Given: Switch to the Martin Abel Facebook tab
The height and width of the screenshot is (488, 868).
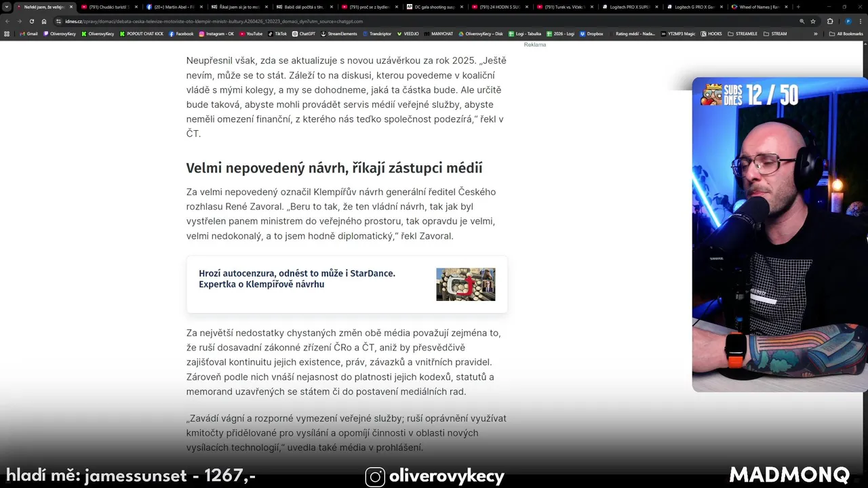Looking at the screenshot, I should [x=174, y=7].
